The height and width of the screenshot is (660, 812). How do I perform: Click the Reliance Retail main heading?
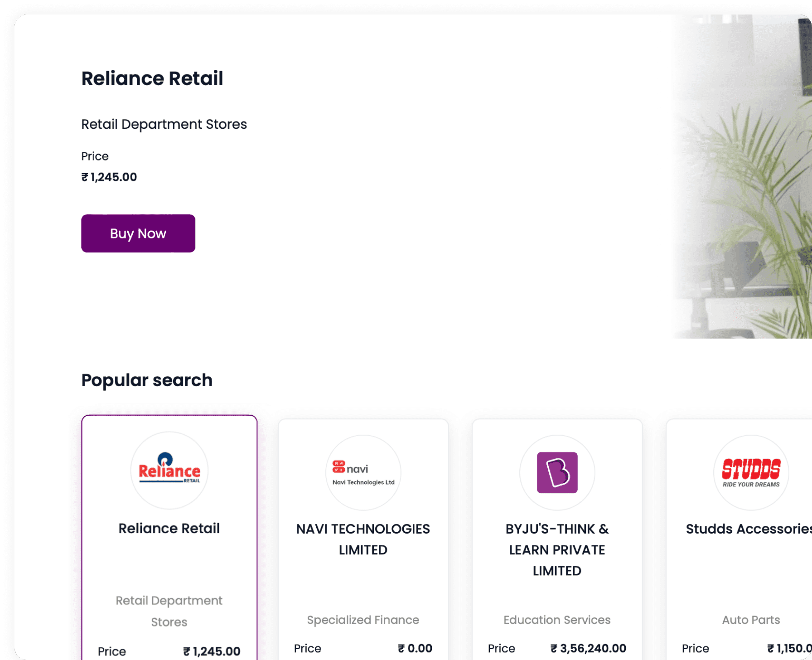coord(152,78)
